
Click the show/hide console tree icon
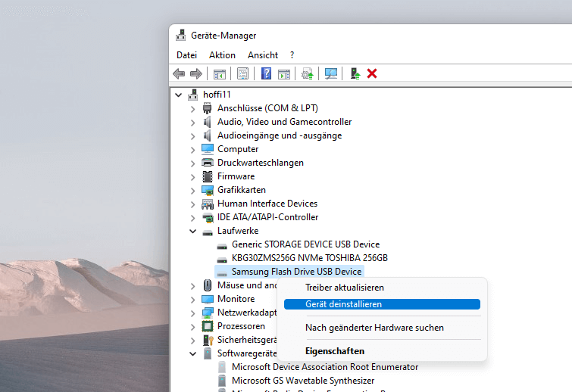220,73
